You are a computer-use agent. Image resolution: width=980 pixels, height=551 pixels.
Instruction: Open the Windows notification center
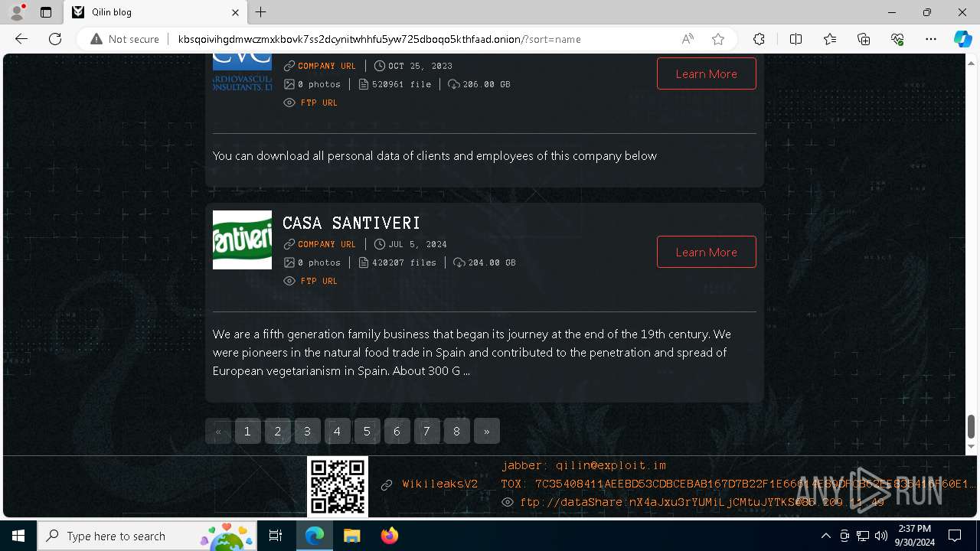[955, 536]
